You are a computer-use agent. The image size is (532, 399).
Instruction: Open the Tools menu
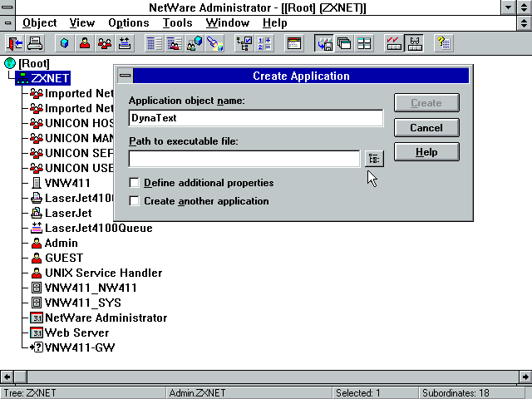[x=177, y=23]
